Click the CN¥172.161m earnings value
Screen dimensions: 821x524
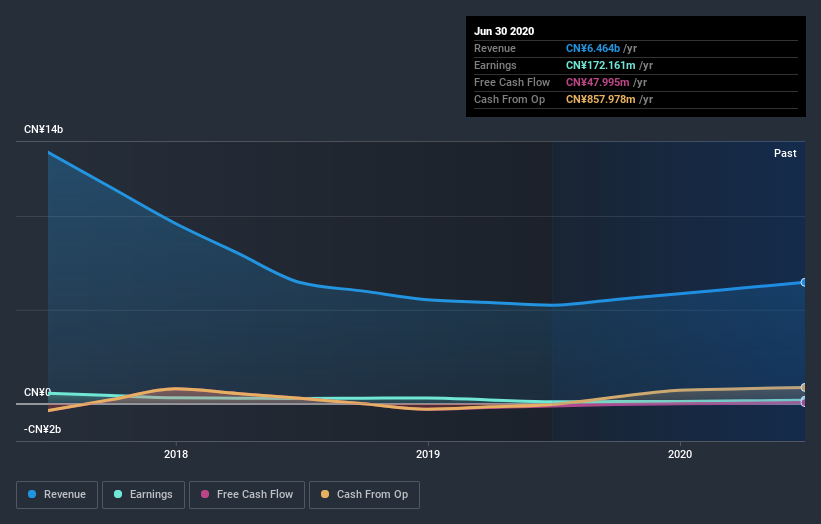601,65
